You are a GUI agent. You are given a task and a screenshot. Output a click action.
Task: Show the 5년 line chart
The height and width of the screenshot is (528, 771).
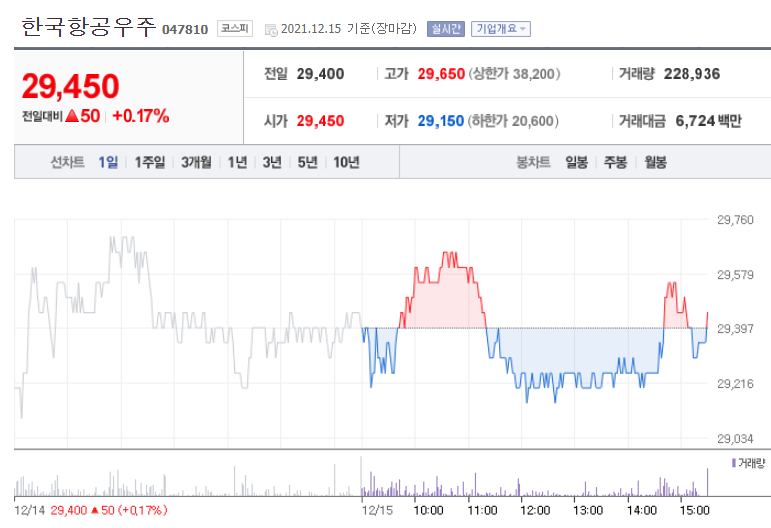[307, 162]
